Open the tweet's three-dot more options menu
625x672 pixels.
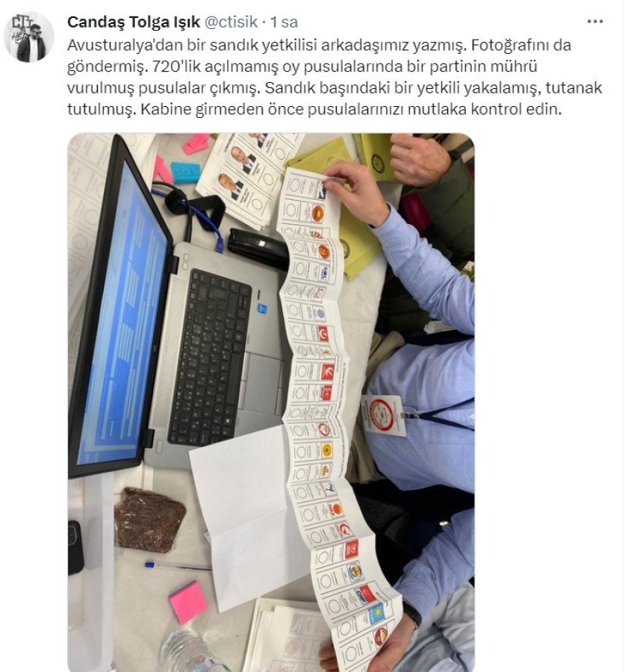coord(595,22)
